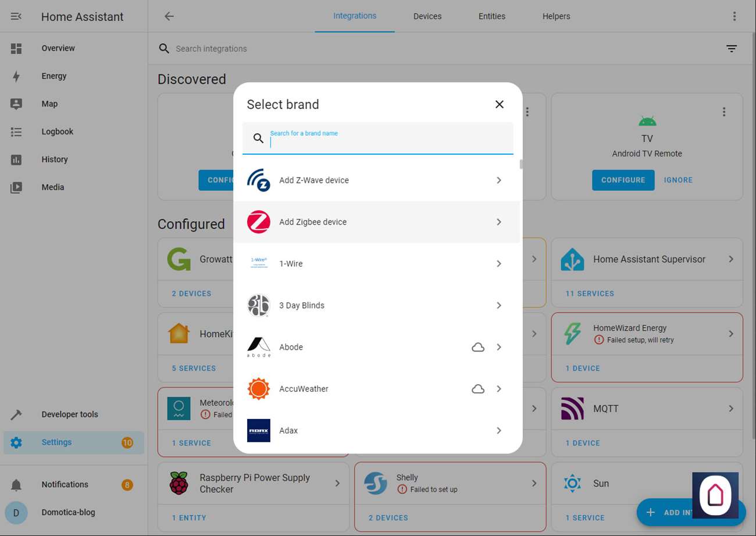This screenshot has height=536, width=756.
Task: Click the Zigbee logo icon
Action: (258, 222)
